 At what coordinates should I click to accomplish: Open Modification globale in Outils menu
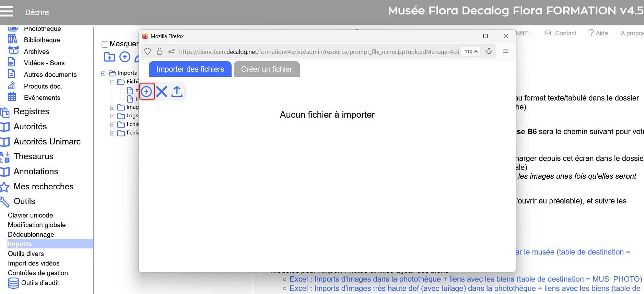(x=37, y=225)
